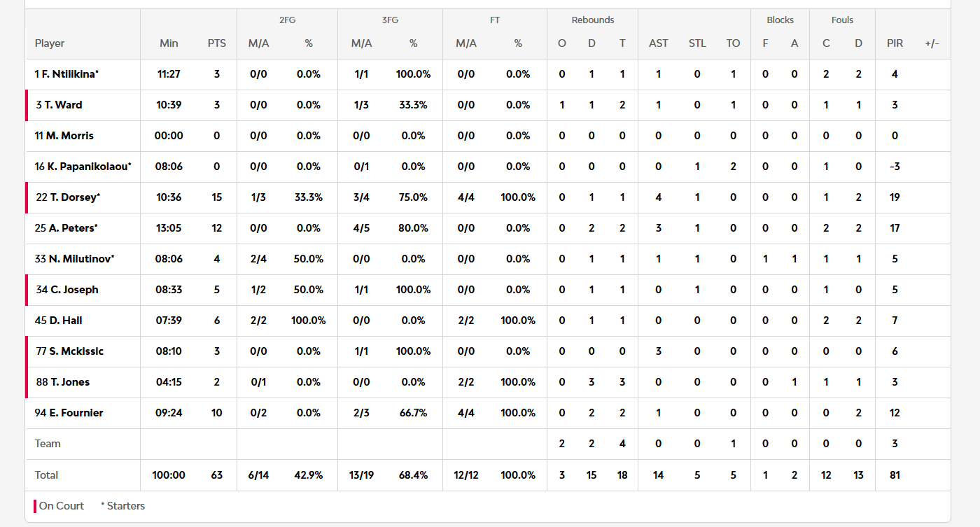
Task: Open N. Milutinov player link
Action: pyautogui.click(x=80, y=259)
